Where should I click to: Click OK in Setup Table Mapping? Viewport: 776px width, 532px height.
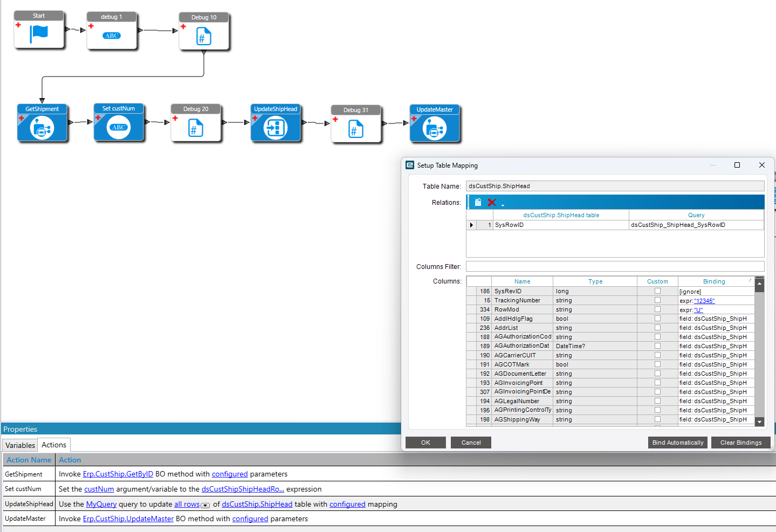(425, 443)
